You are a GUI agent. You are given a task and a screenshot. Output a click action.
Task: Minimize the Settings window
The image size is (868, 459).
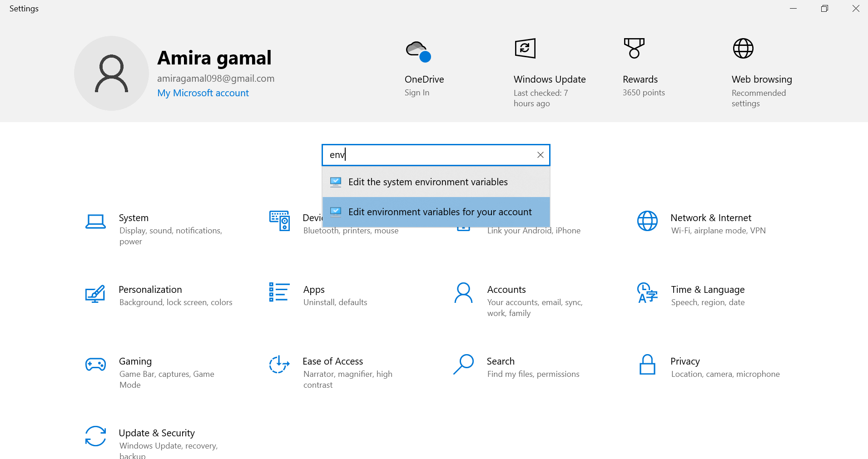(794, 9)
